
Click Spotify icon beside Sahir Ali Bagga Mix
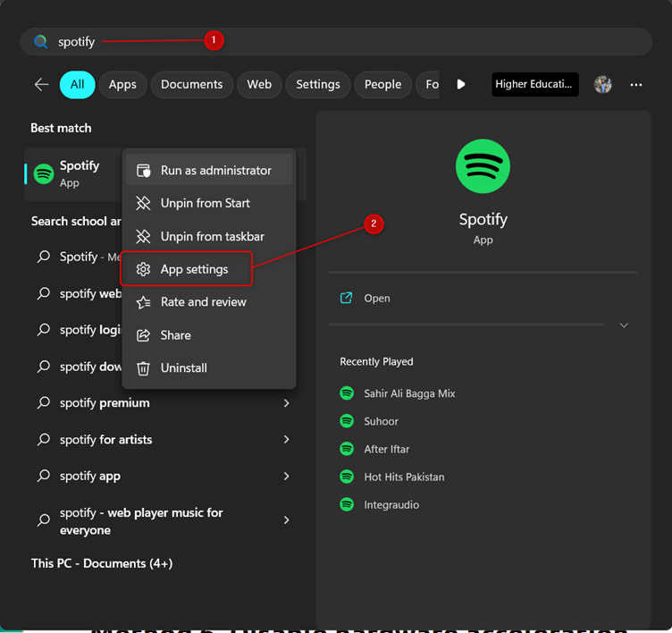tap(347, 392)
